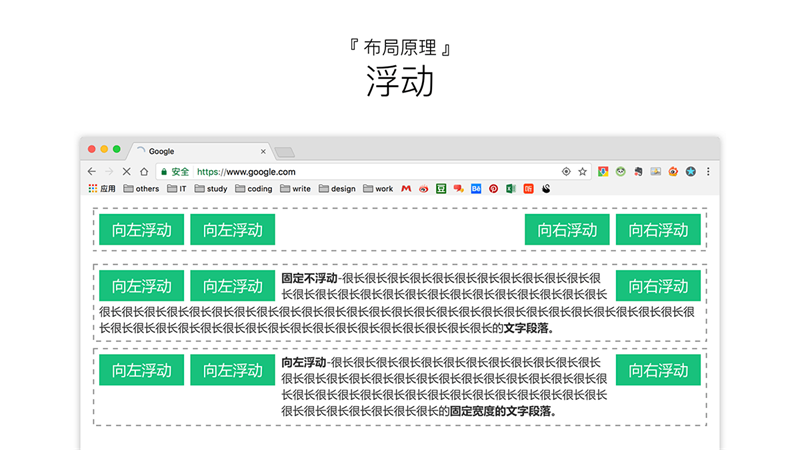Click the rightmost 向右浮动 block in top row
Viewport: 800px width, 450px height.
(x=658, y=230)
